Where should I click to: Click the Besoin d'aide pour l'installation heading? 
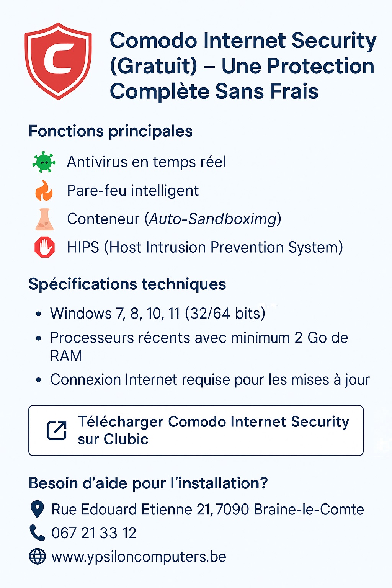[x=148, y=483]
